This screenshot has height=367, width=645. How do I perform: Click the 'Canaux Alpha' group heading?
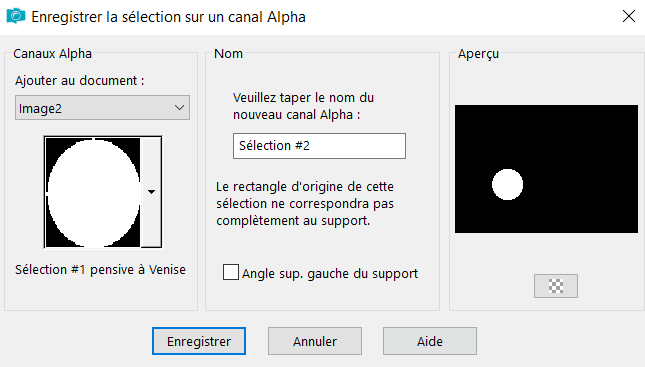click(x=52, y=53)
